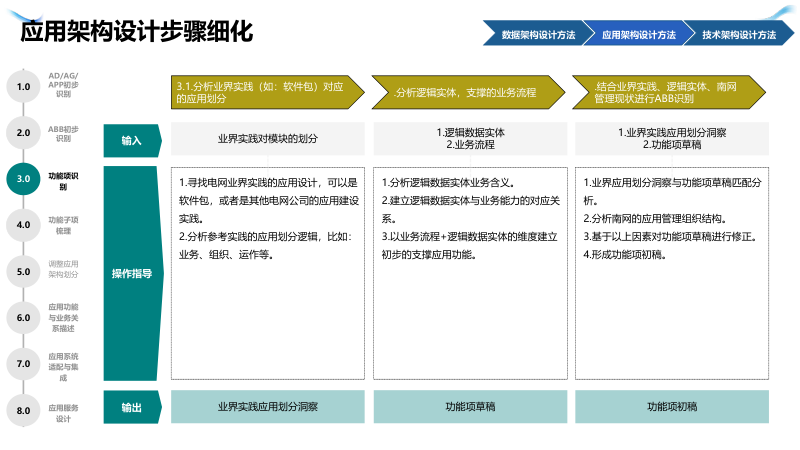The height and width of the screenshot is (450, 800).
Task: Open 技术架构设计方法 navigation arrow
Action: tap(739, 34)
